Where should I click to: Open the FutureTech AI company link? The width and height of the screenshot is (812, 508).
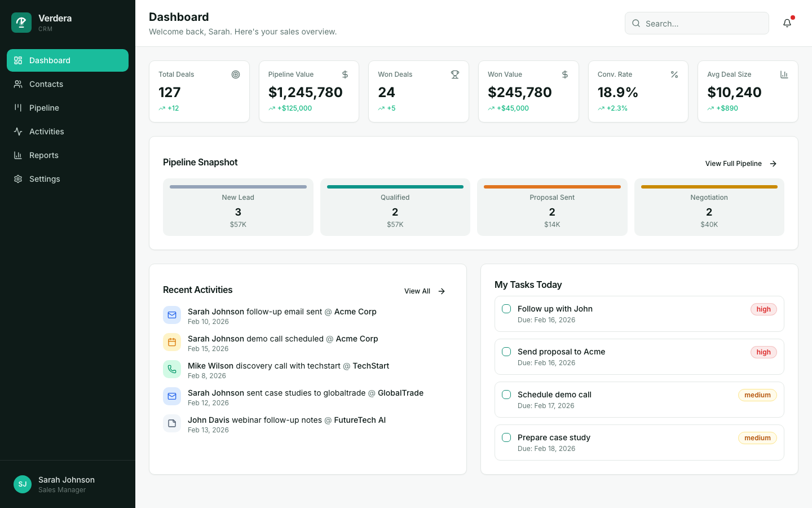pyautogui.click(x=360, y=420)
